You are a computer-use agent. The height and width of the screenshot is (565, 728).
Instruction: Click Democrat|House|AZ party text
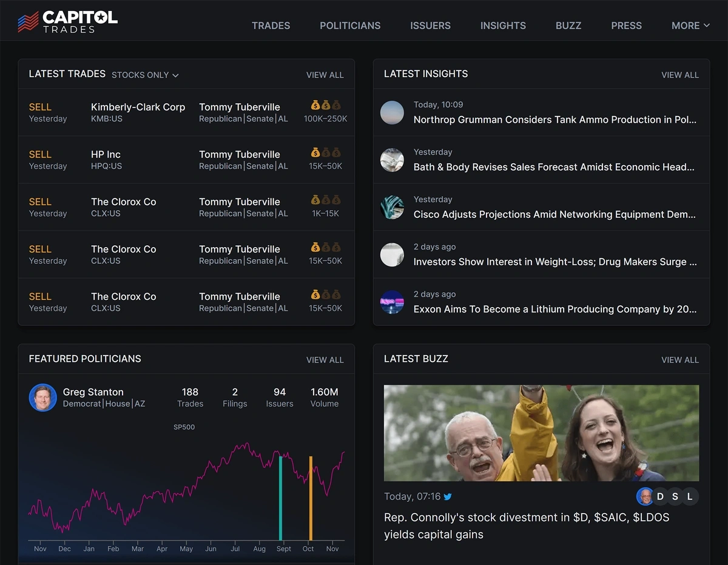pos(104,404)
